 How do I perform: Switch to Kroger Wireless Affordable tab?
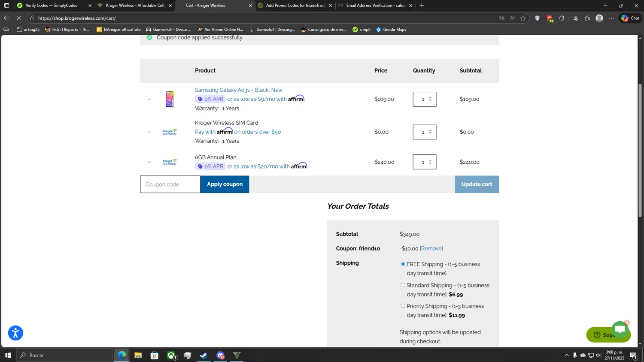135,6
